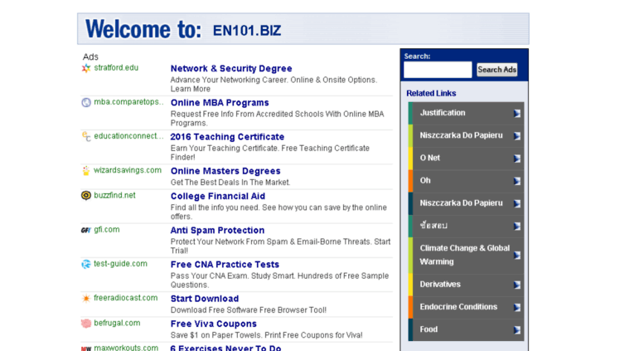
Task: Open Online Masters Degrees ad
Action: [225, 171]
